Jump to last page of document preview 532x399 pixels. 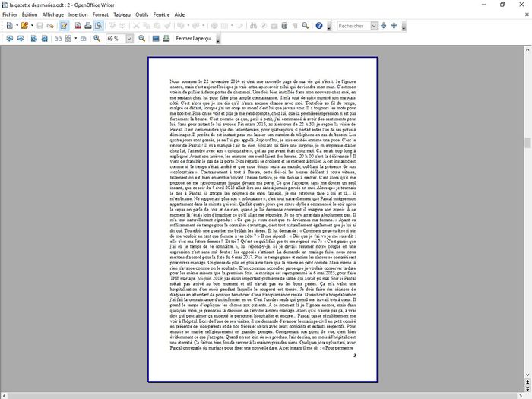click(x=44, y=39)
